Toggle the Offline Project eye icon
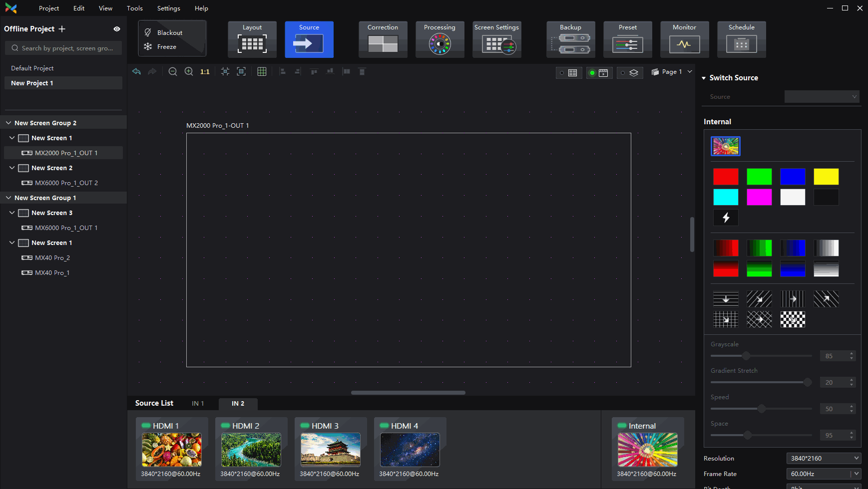This screenshot has width=868, height=489. click(117, 29)
